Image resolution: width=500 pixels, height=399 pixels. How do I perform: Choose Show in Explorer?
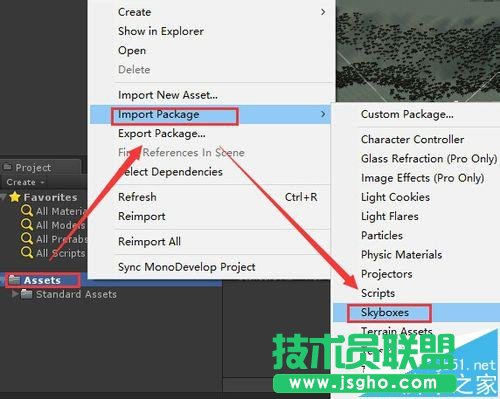pos(211,31)
